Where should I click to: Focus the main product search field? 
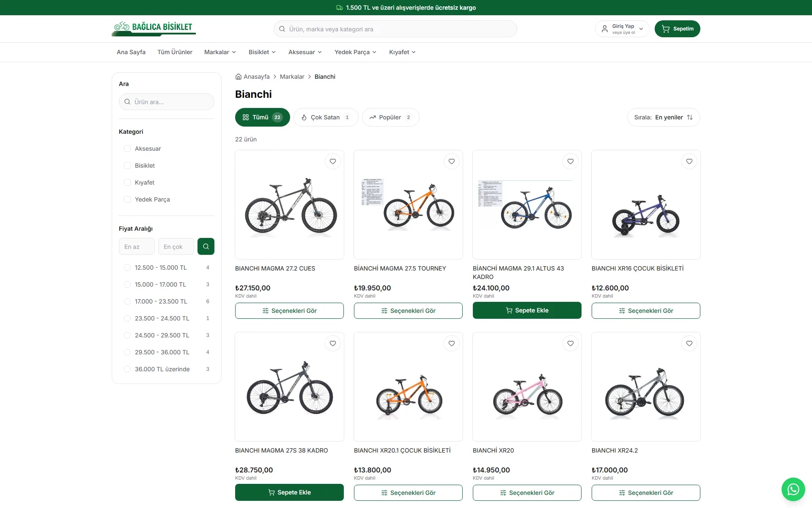point(395,29)
